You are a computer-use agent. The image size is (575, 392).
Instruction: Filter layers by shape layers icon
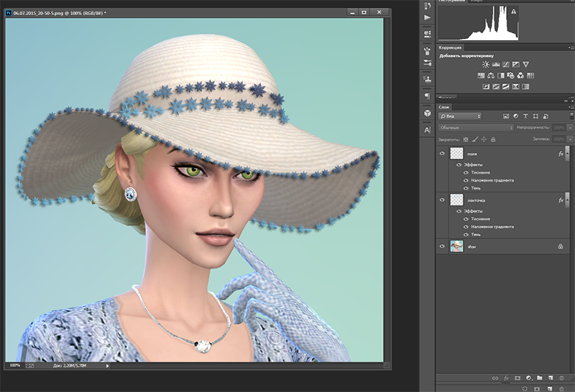[535, 116]
